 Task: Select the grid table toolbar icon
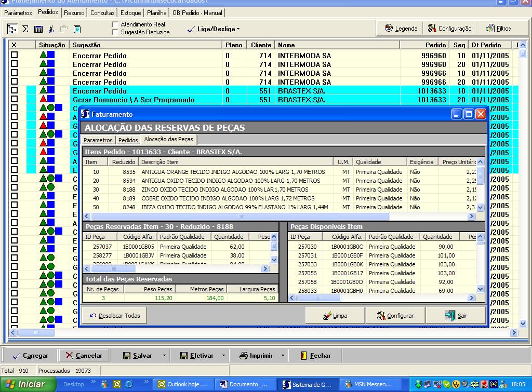tap(38, 29)
